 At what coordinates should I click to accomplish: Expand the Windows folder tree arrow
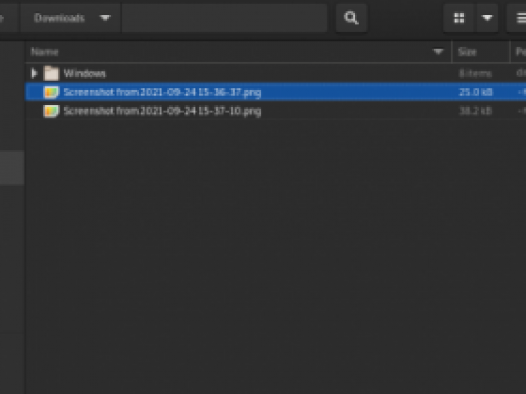click(x=34, y=73)
